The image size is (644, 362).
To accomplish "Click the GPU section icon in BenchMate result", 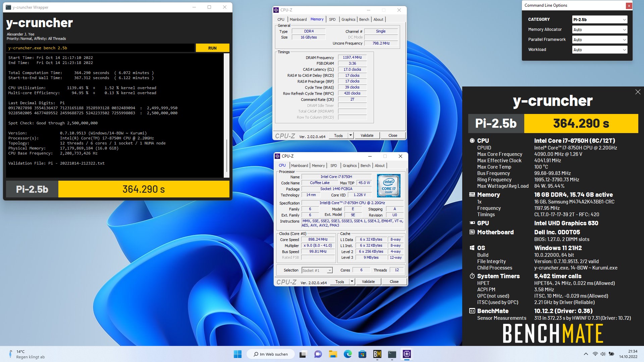I will click(472, 223).
